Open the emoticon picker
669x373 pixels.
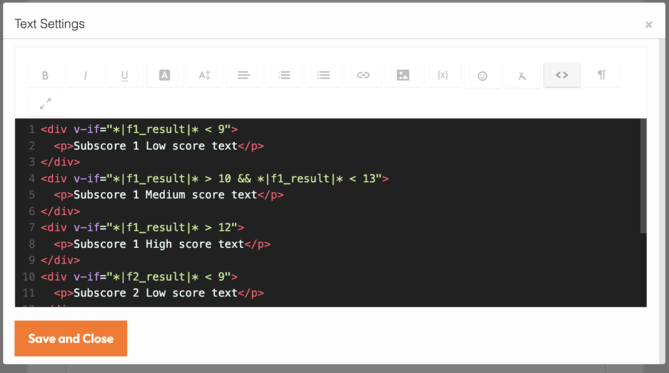[483, 75]
